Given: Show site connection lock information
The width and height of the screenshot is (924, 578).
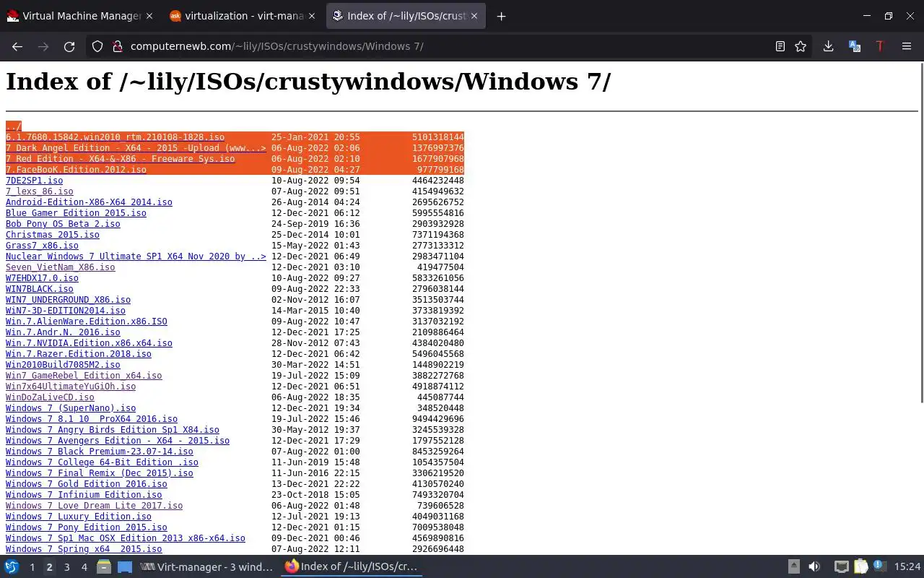Looking at the screenshot, I should coord(117,46).
